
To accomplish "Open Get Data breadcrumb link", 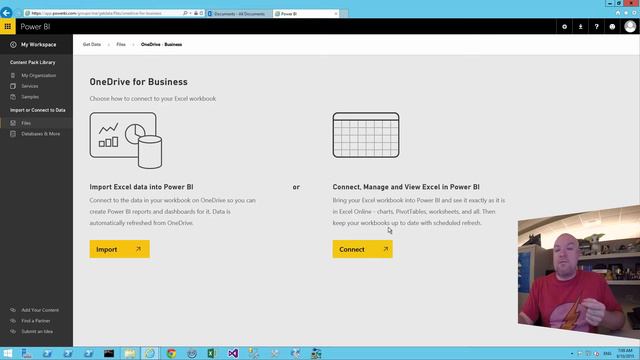I will coord(92,44).
